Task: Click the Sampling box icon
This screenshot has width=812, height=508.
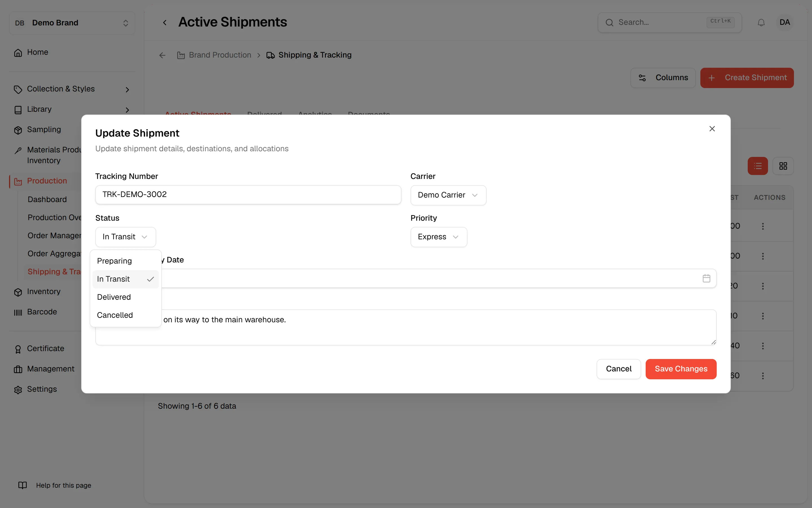Action: tap(18, 130)
